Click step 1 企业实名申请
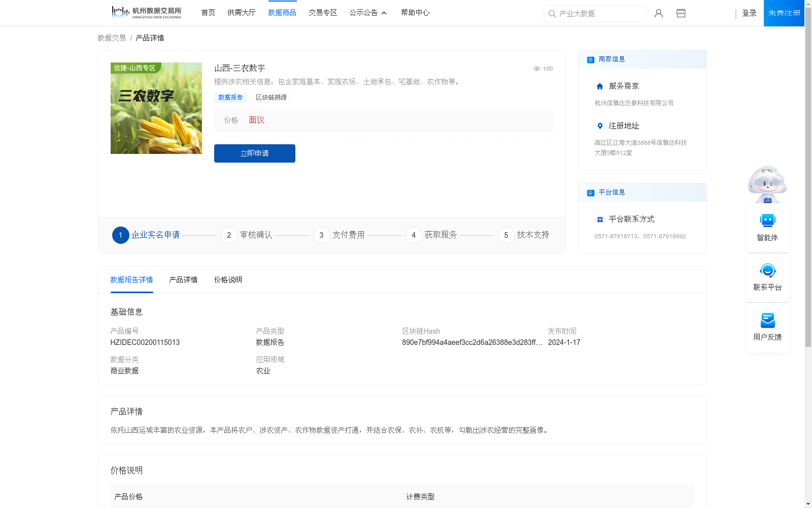 click(146, 235)
